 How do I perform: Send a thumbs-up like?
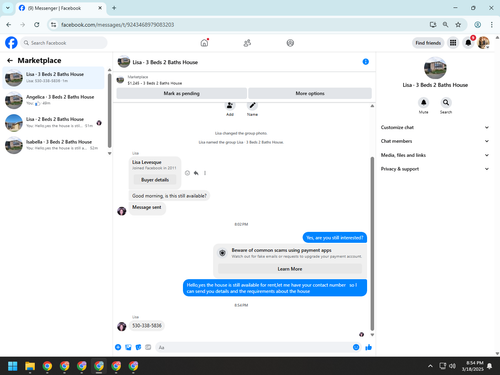368,347
